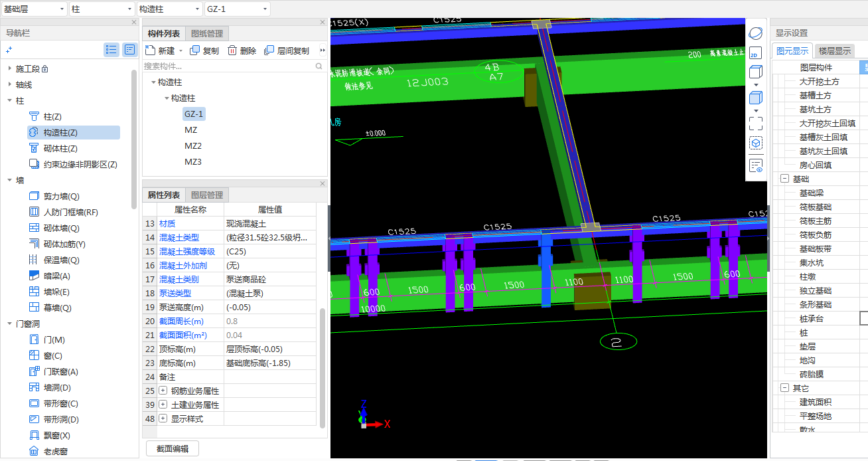Open the display settings eye-list icon
Screen dimensions: 868x461
pyautogui.click(x=755, y=165)
